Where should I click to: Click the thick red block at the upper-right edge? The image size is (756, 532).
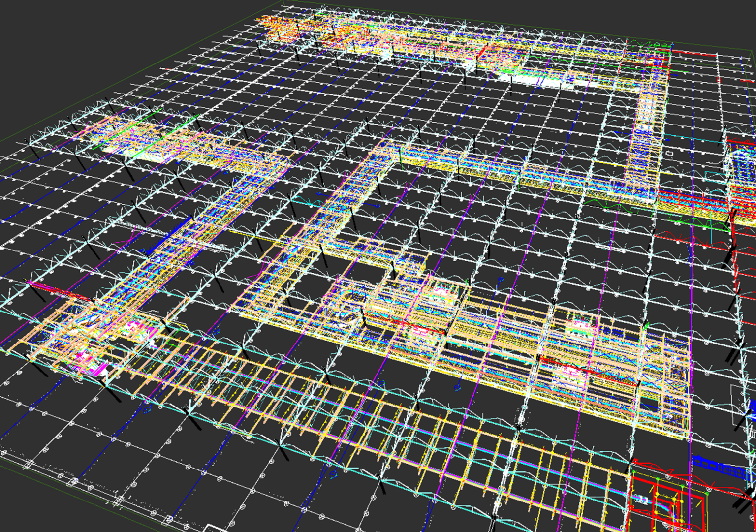click(741, 144)
